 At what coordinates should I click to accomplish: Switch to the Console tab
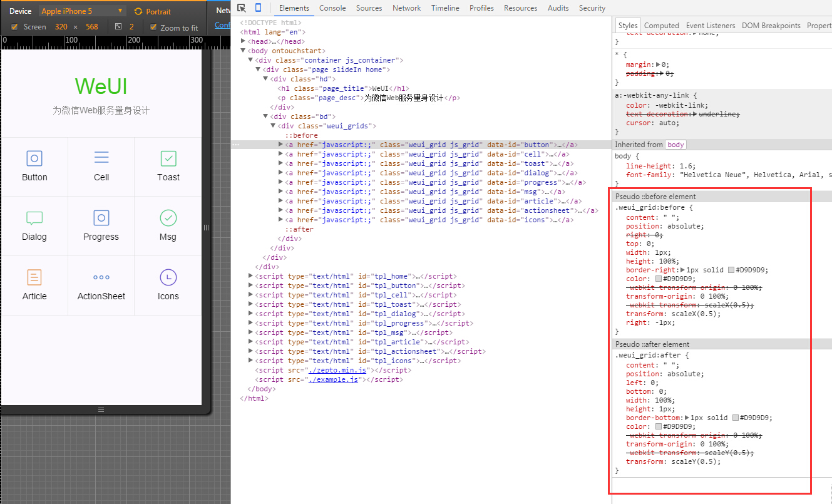pyautogui.click(x=332, y=8)
